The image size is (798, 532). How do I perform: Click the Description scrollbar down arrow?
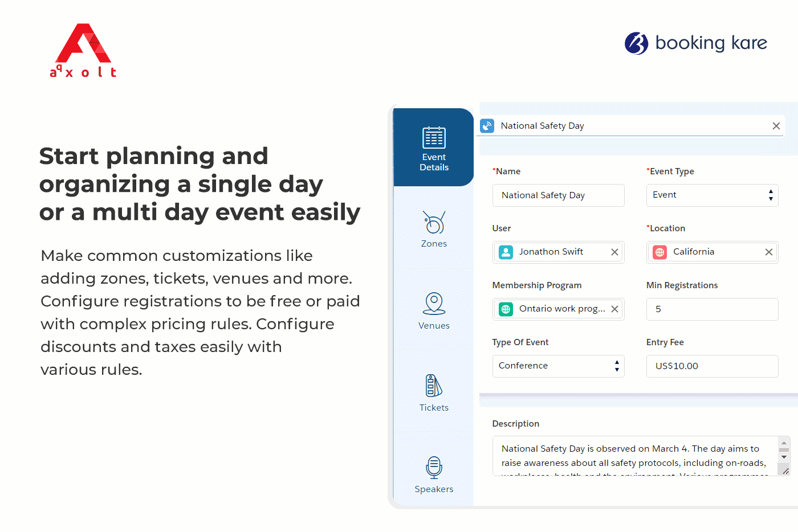click(x=784, y=457)
